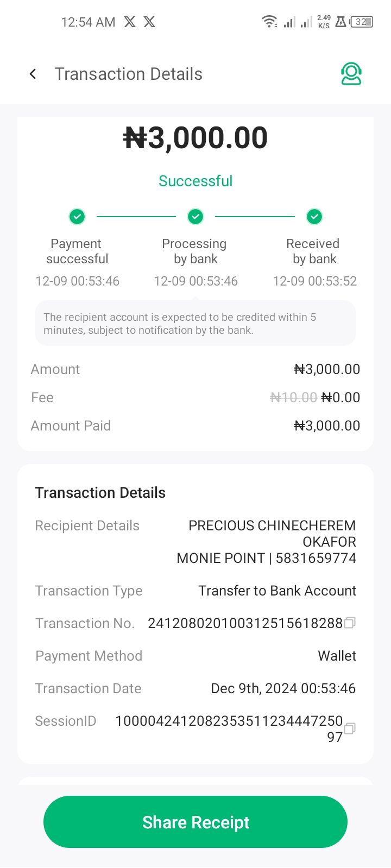Tap the Fee row discounted amount

click(x=340, y=397)
